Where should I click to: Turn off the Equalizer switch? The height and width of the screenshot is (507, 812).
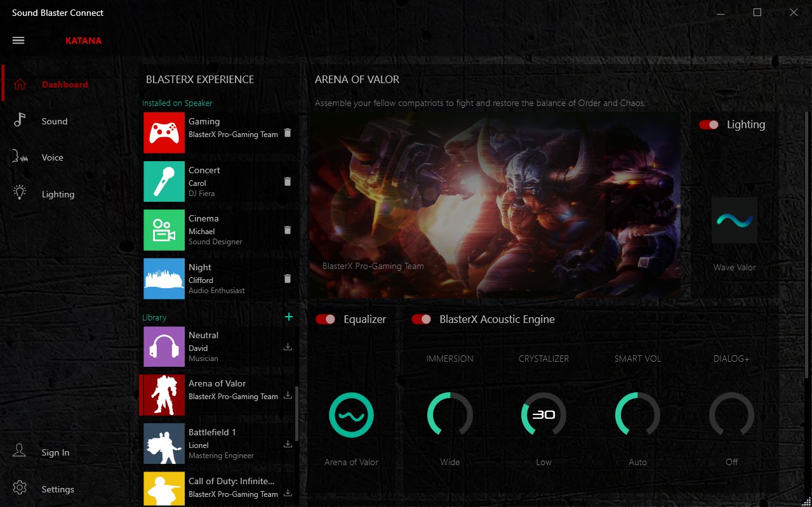326,319
